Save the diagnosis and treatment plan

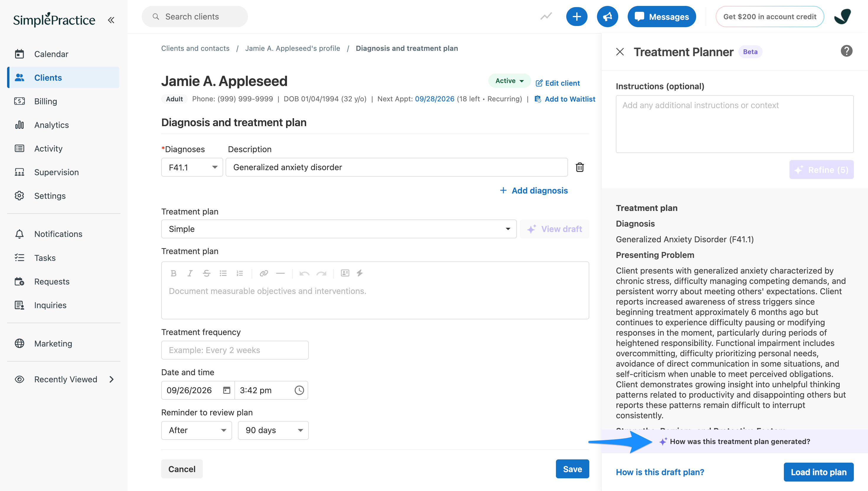click(572, 469)
